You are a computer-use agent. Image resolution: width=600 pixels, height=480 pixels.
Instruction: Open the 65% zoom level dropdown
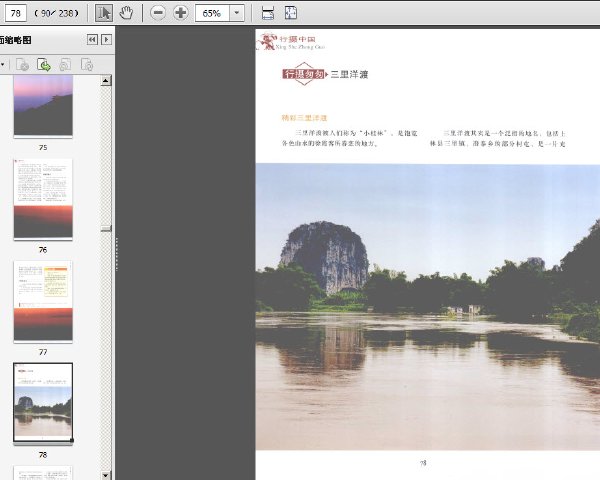click(237, 13)
